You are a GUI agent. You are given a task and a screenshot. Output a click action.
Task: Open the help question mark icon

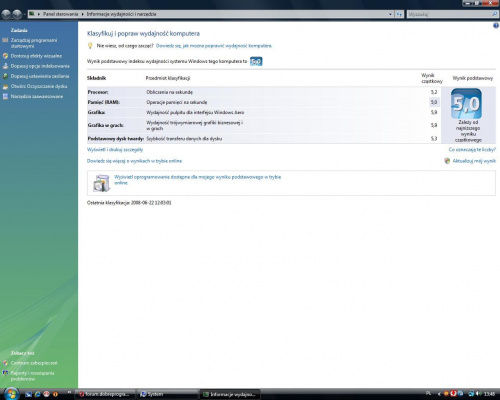pyautogui.click(x=496, y=25)
